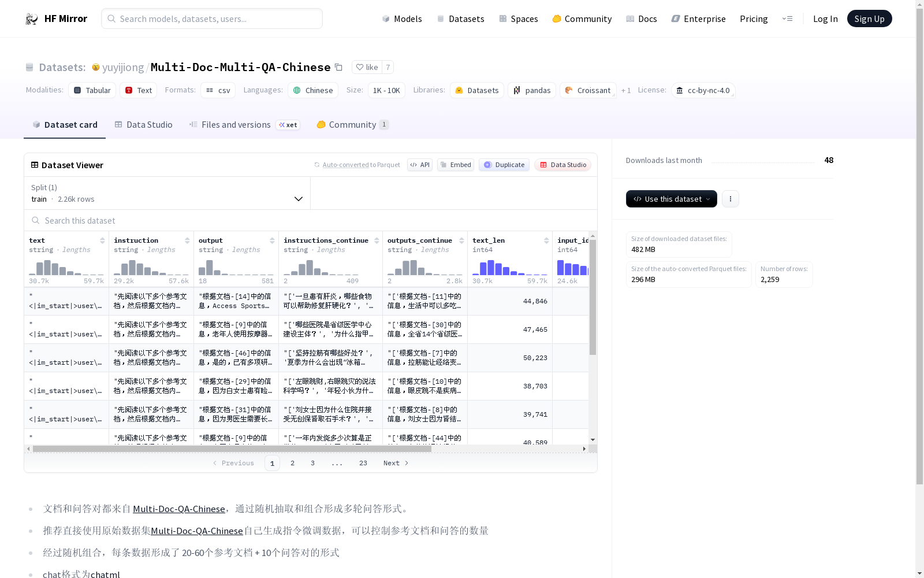This screenshot has height=578, width=924.
Task: Switch to the Community tab with 1 discussion
Action: pyautogui.click(x=353, y=125)
